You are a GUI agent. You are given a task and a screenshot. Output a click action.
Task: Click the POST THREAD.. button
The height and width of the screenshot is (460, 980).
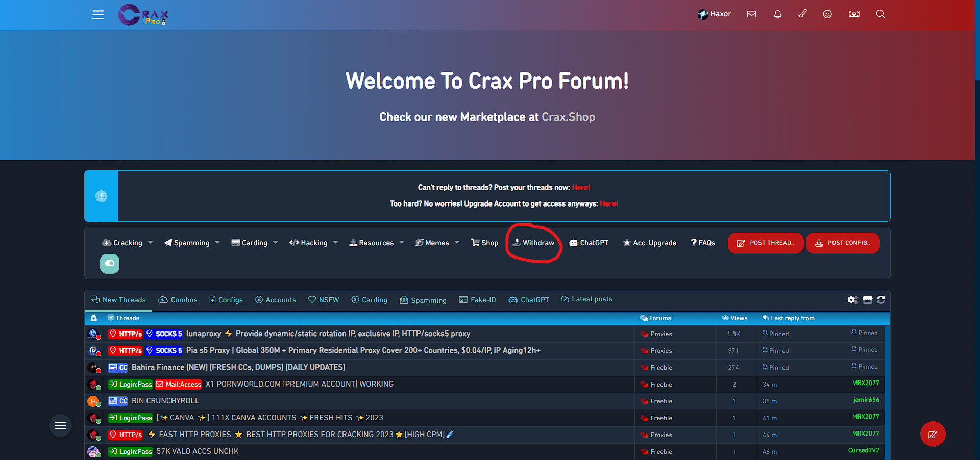(x=766, y=243)
